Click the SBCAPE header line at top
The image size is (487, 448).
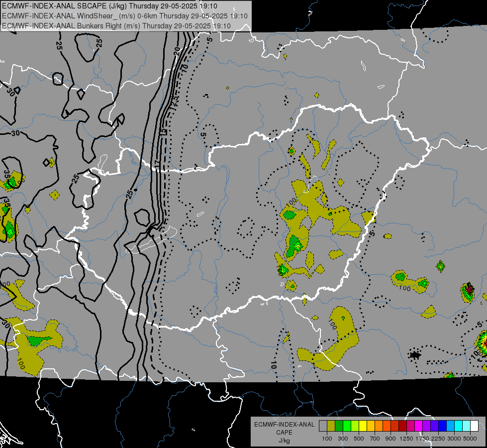[x=109, y=6]
